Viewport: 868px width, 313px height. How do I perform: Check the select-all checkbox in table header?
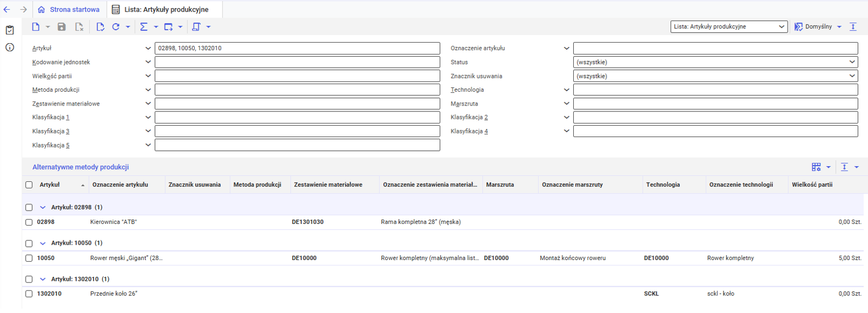[29, 185]
